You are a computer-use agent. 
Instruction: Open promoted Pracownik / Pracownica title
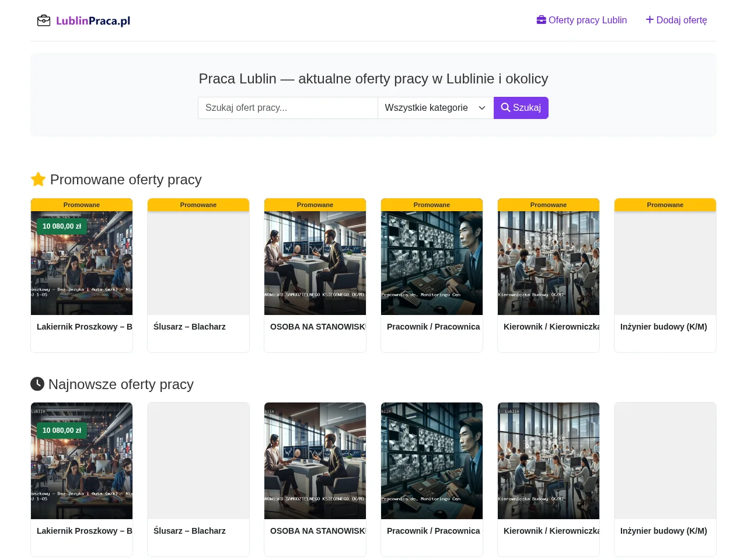click(x=434, y=327)
